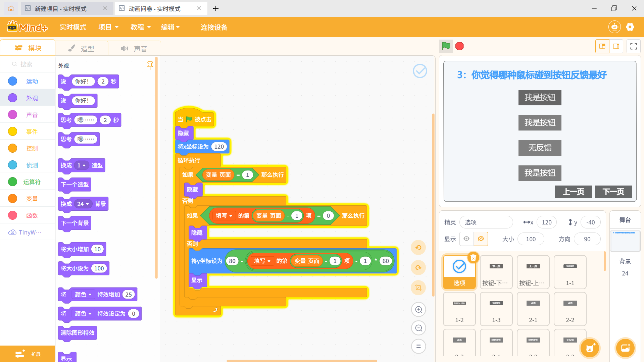This screenshot has width=644, height=362.
Task: Click the 下一页 button on the stage
Action: click(x=613, y=192)
